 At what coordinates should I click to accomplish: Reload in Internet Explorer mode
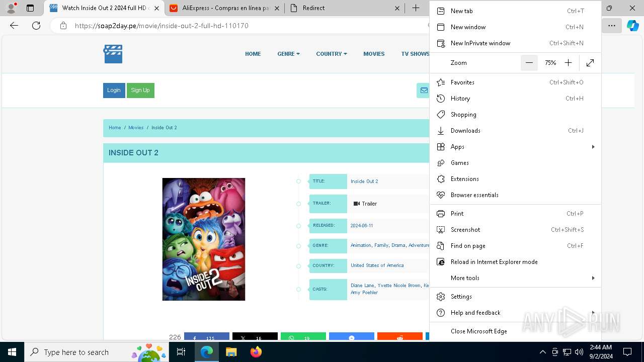coord(515,262)
